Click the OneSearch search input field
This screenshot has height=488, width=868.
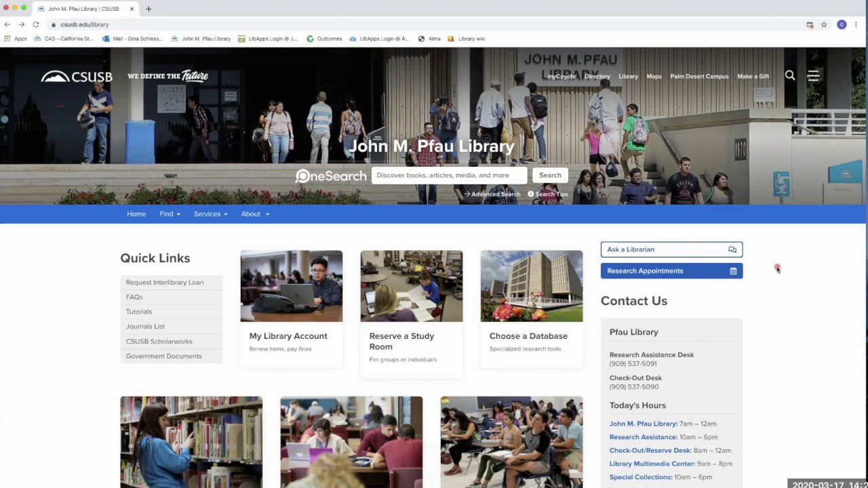tap(449, 175)
